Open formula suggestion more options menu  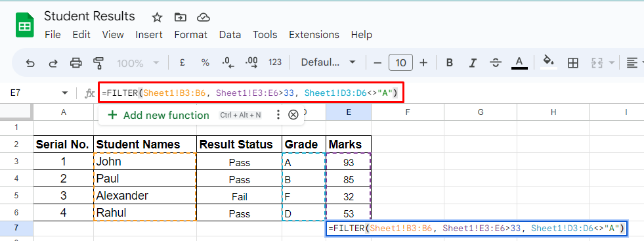[278, 115]
